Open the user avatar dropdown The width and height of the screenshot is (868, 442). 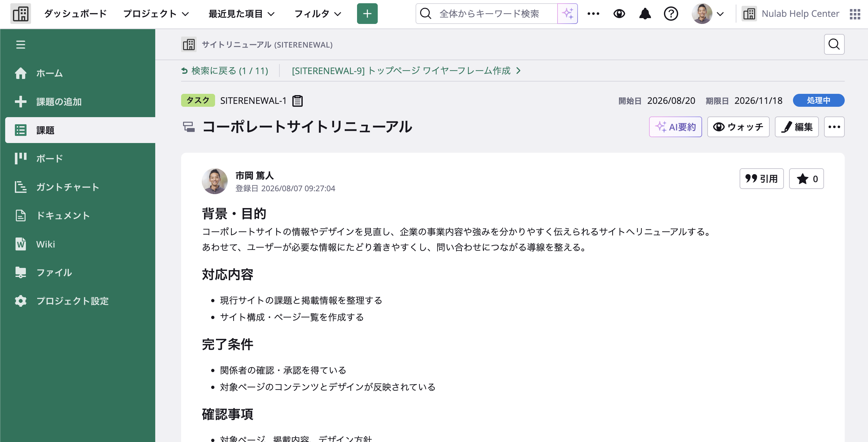pos(708,14)
